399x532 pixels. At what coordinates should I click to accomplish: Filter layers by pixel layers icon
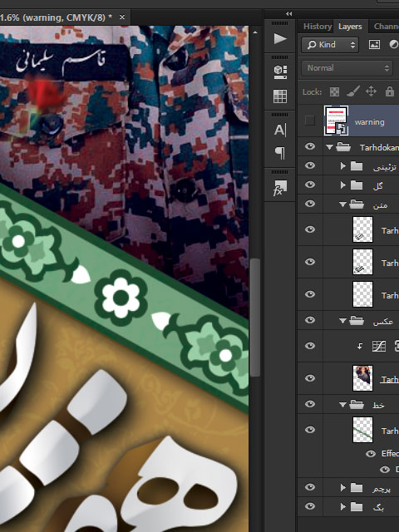(374, 45)
